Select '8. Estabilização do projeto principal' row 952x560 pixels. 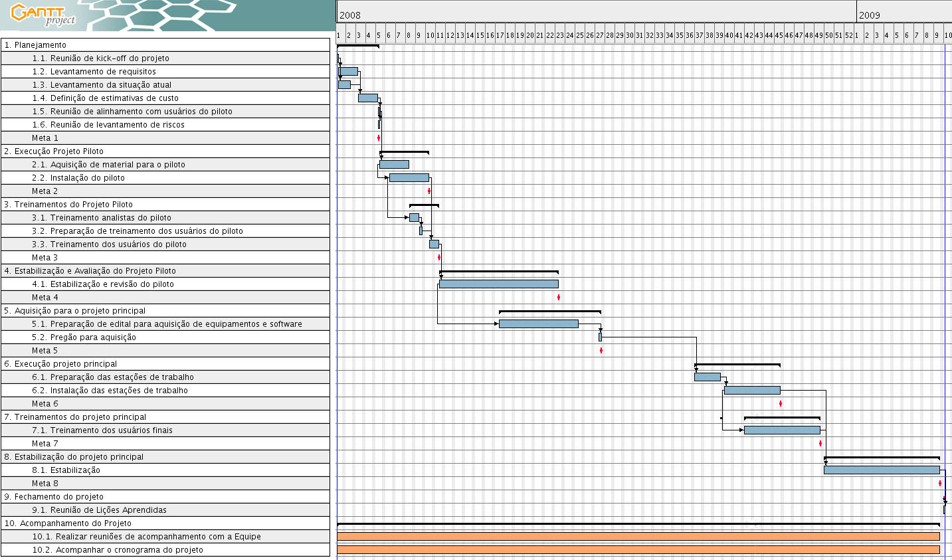coord(165,457)
